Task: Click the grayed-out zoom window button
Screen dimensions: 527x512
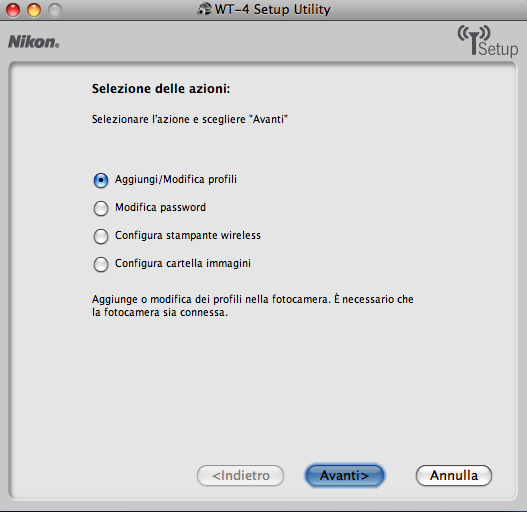Action: tap(55, 10)
